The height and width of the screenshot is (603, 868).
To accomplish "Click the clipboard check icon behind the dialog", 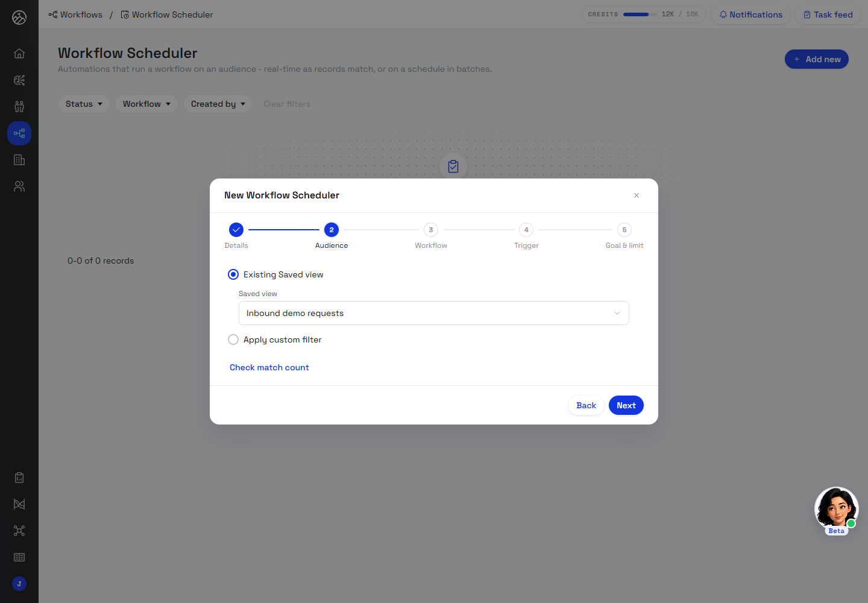I will point(453,166).
